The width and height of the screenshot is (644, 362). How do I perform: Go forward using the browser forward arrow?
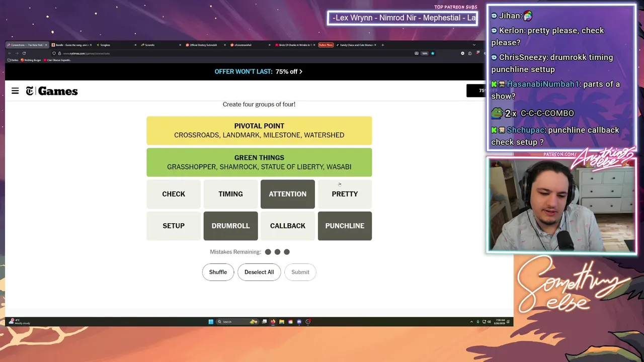coord(17,53)
